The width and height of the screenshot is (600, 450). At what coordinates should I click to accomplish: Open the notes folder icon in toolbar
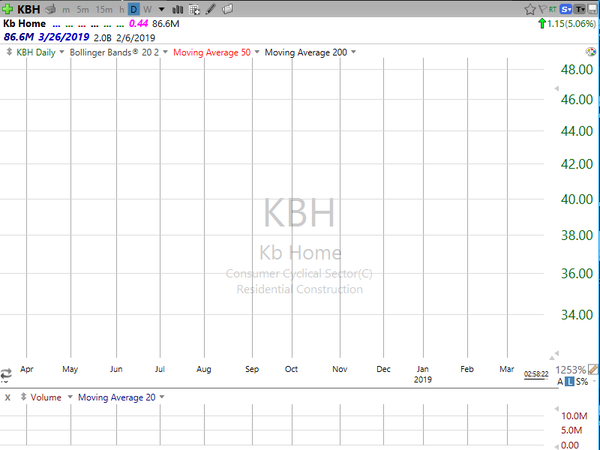pyautogui.click(x=227, y=9)
